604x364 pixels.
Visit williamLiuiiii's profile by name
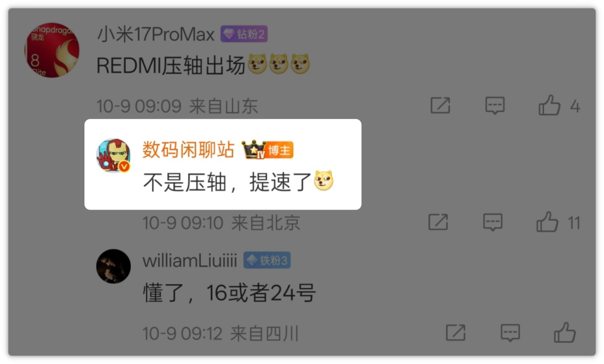(190, 261)
